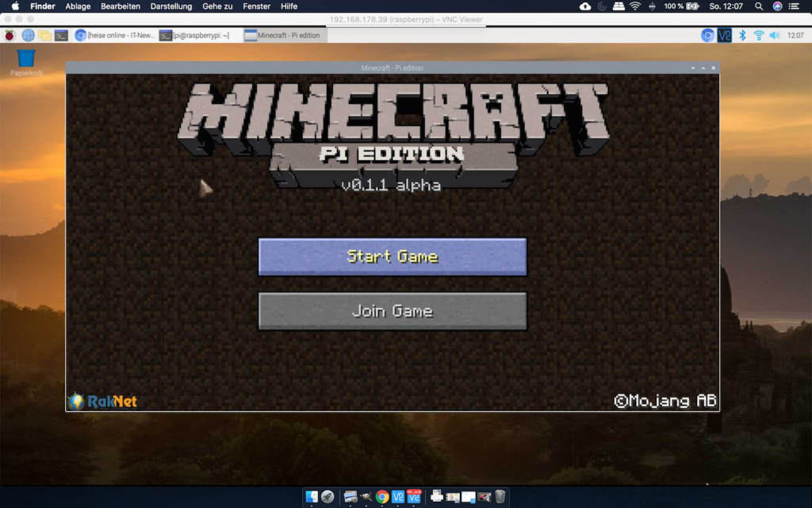Switch to heise online Chromium task
Viewport: 812px width, 508px height.
[115, 35]
